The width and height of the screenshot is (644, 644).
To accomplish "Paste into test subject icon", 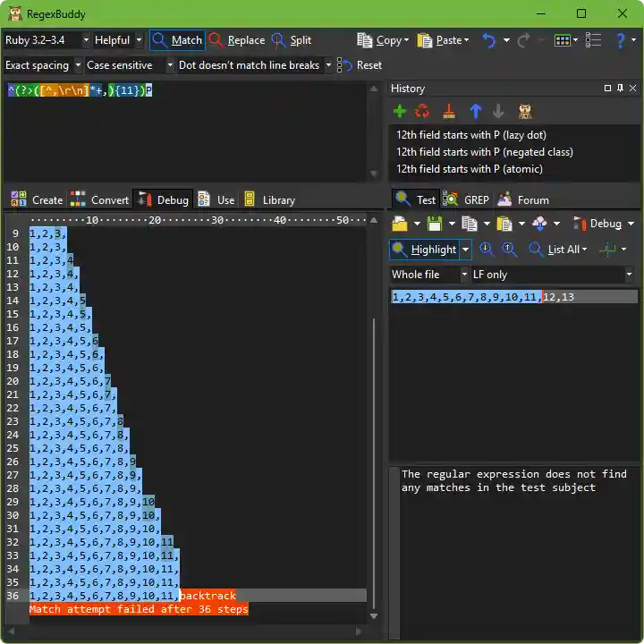I will coord(504,224).
